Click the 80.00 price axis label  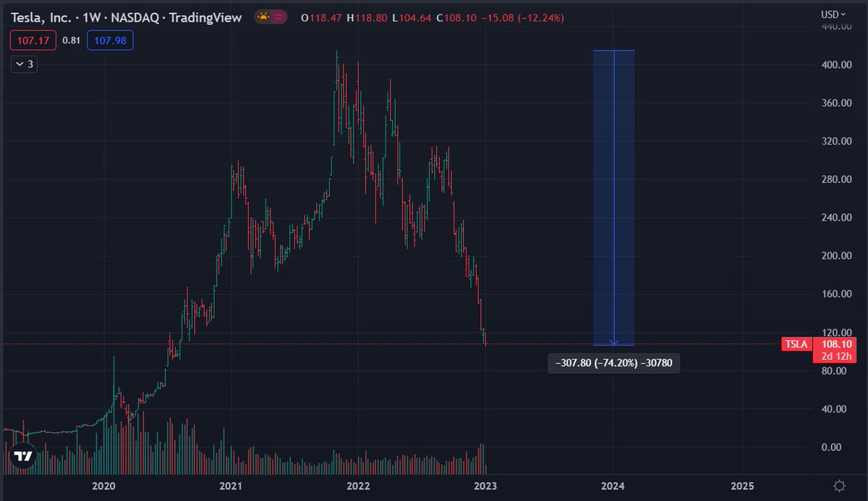(x=833, y=370)
